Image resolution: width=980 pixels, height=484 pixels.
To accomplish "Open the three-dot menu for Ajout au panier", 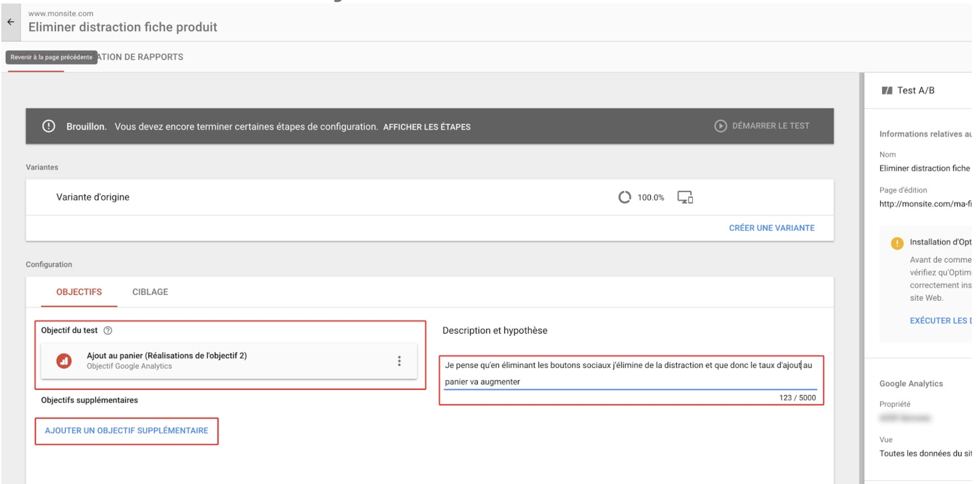I will (x=399, y=361).
